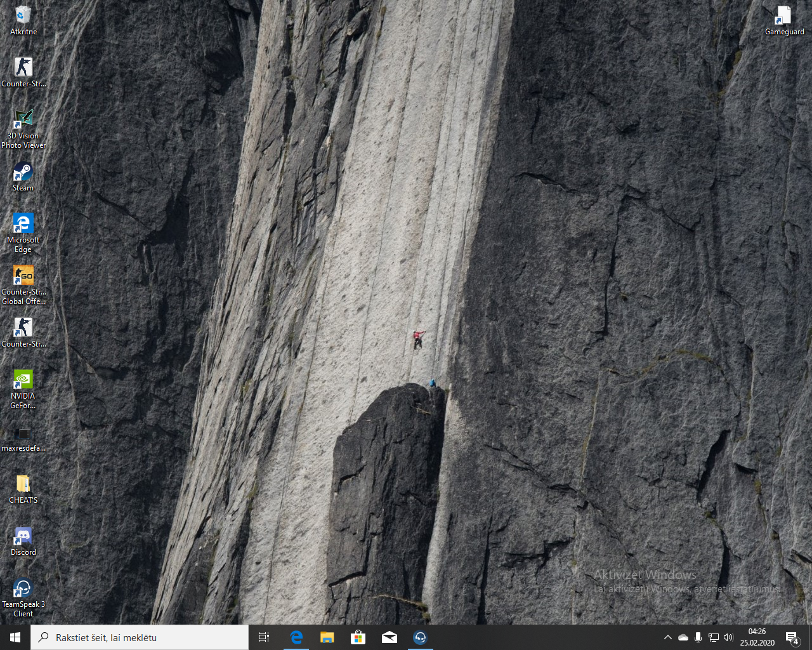Viewport: 812px width, 650px height.
Task: Open the Mail app from the taskbar
Action: click(390, 637)
